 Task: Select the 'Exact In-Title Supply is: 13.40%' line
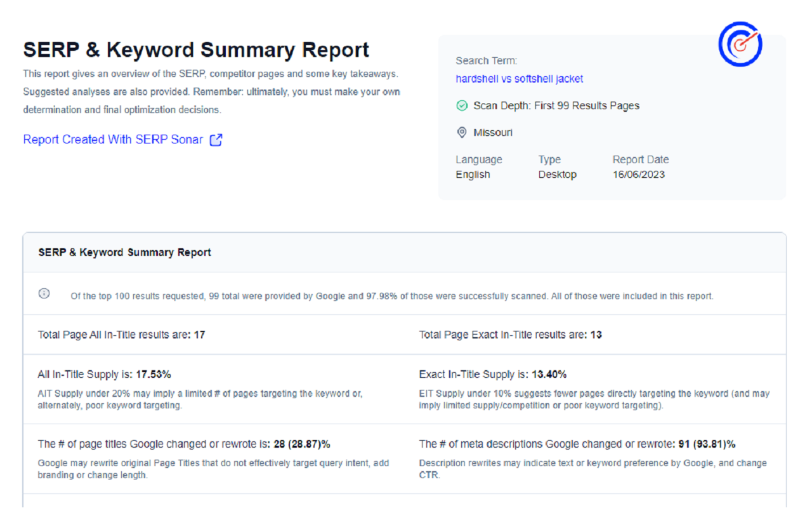[493, 374]
